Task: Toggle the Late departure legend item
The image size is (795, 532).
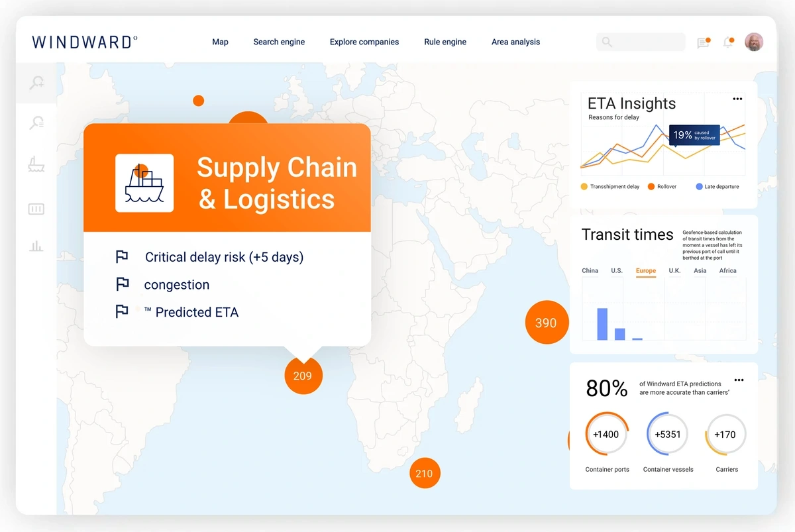Action: click(x=717, y=187)
